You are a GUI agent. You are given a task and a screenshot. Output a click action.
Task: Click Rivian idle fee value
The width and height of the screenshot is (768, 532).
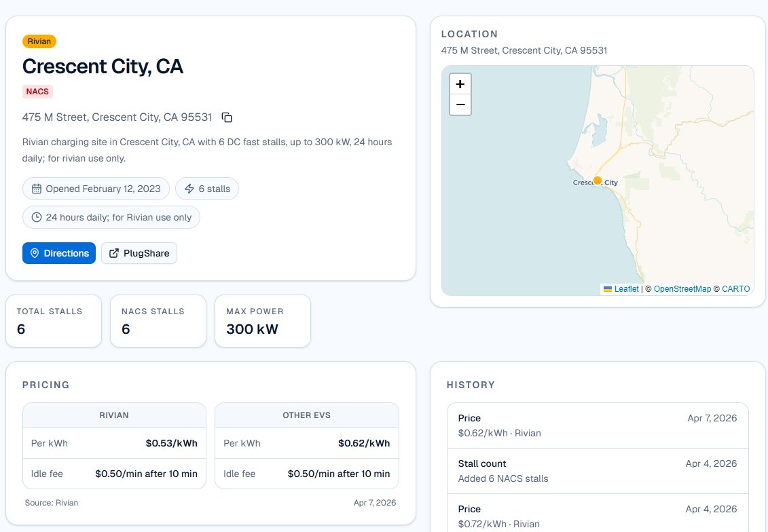click(147, 474)
